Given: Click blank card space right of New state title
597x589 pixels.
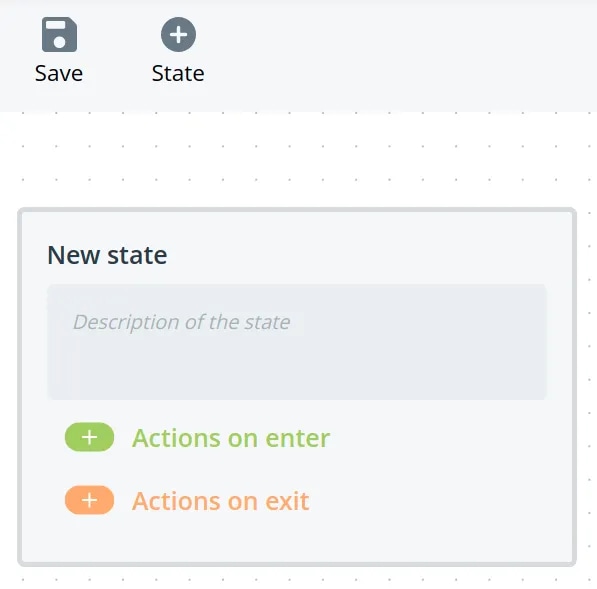Looking at the screenshot, I should click(x=366, y=255).
